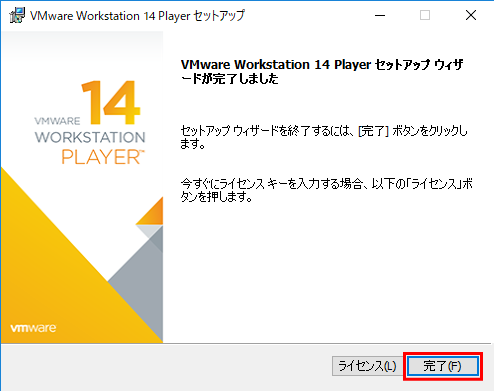
Task: Click the large orange 14 logo
Action: 110,102
